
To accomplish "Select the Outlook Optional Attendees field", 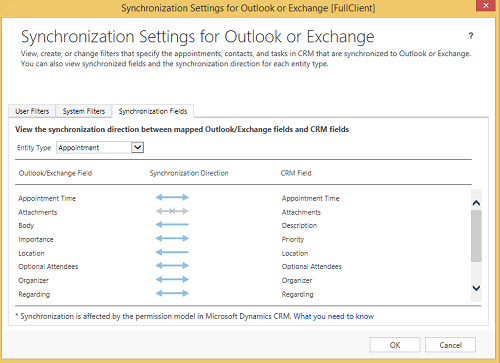I will coord(48,267).
